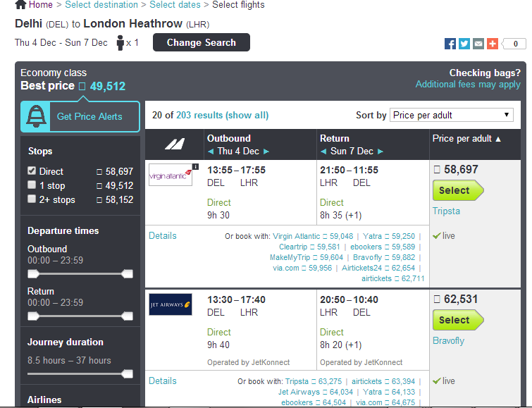Image resolution: width=532 pixels, height=408 pixels.
Task: Share the results by email icon
Action: [x=478, y=44]
